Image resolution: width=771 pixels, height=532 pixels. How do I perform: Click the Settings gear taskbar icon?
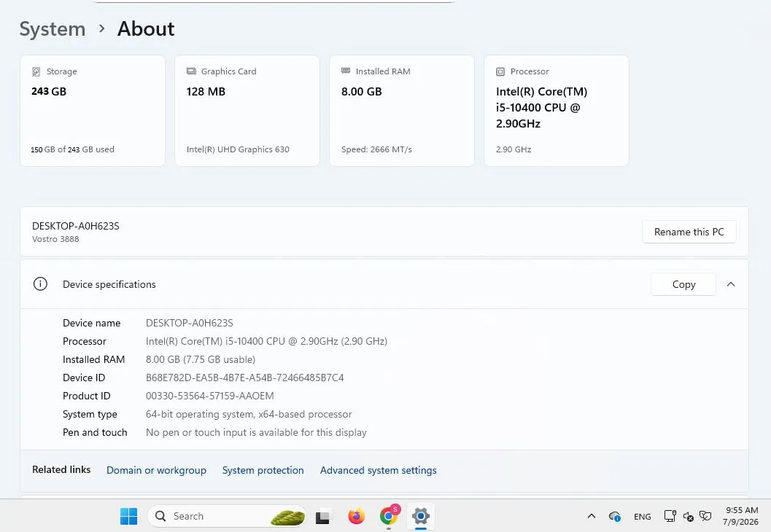click(421, 516)
